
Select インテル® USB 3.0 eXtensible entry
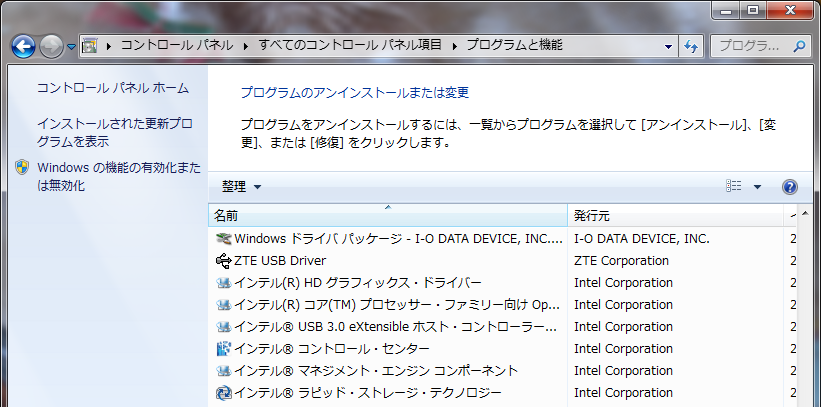[x=395, y=327]
